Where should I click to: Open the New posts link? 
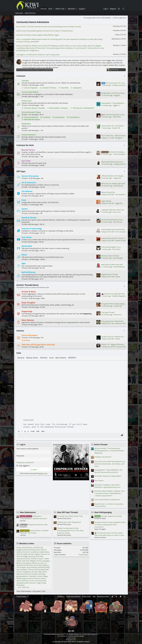tap(19, 13)
